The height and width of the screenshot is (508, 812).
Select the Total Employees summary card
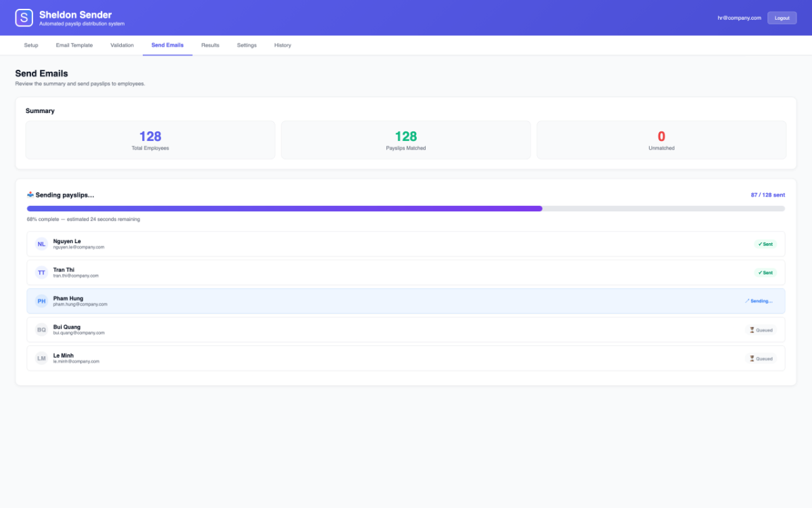[x=150, y=140]
